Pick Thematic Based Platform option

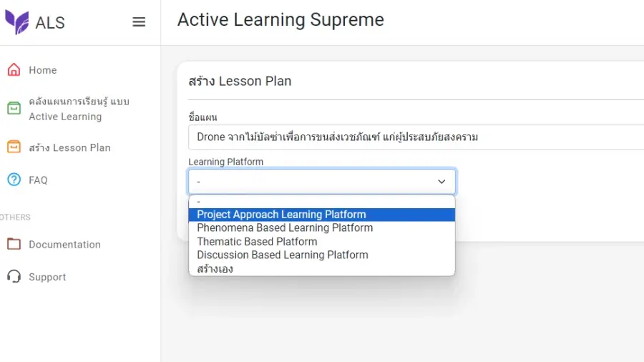pos(321,241)
